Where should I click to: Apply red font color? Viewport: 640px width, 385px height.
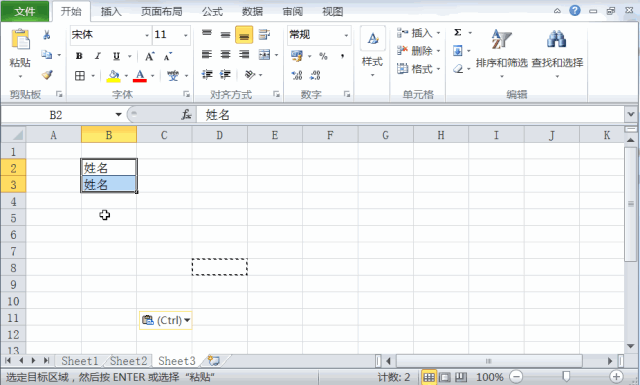click(x=140, y=76)
